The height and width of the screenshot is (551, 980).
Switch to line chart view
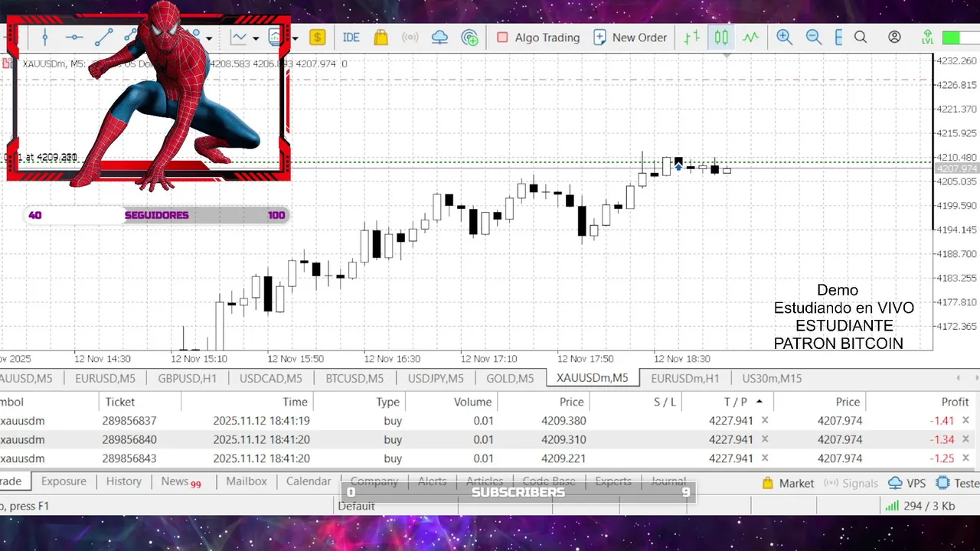point(750,37)
